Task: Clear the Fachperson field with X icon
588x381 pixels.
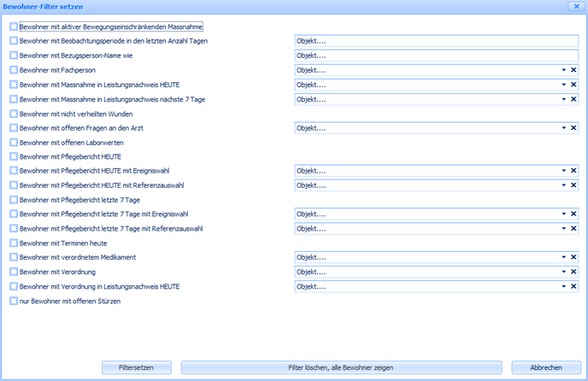Action: tap(573, 70)
